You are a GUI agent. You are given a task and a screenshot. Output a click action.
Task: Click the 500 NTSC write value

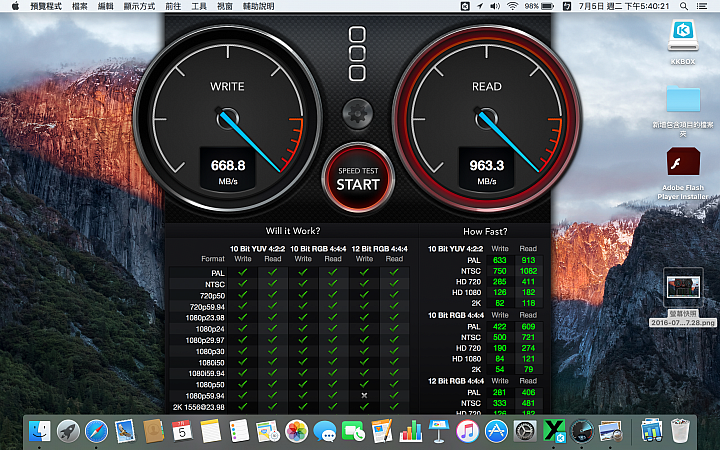tap(499, 337)
